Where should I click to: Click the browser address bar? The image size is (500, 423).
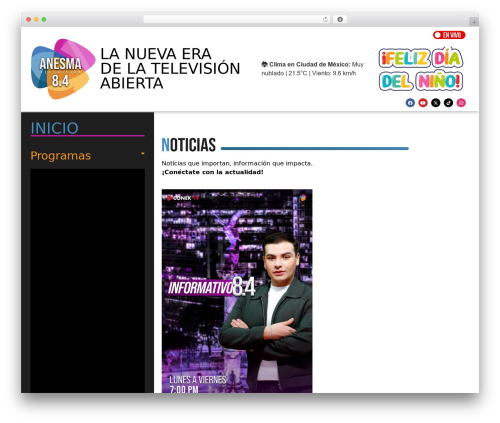(x=236, y=20)
